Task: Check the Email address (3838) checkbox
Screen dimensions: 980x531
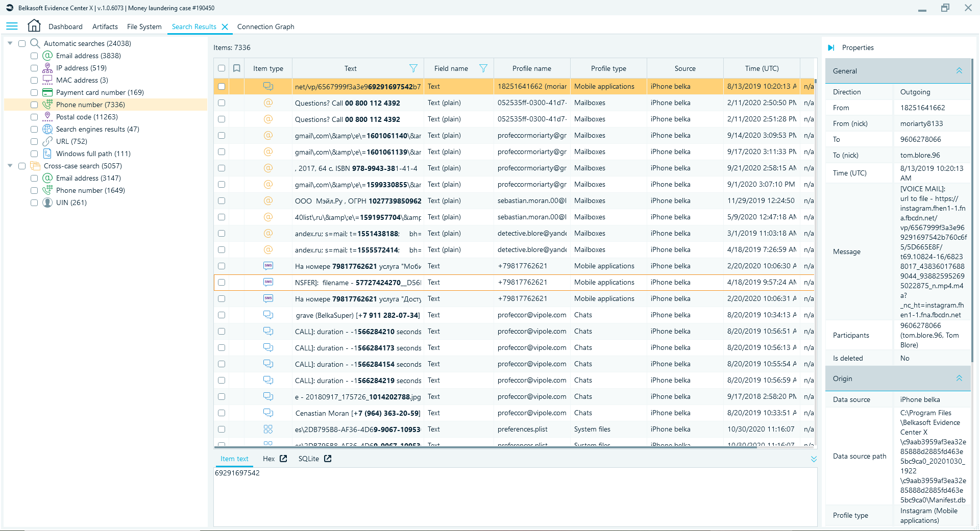Action: [34, 56]
